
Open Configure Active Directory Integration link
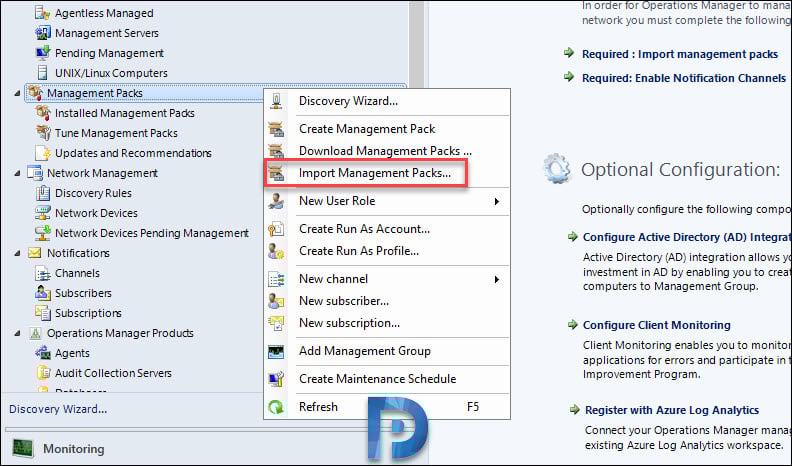687,237
